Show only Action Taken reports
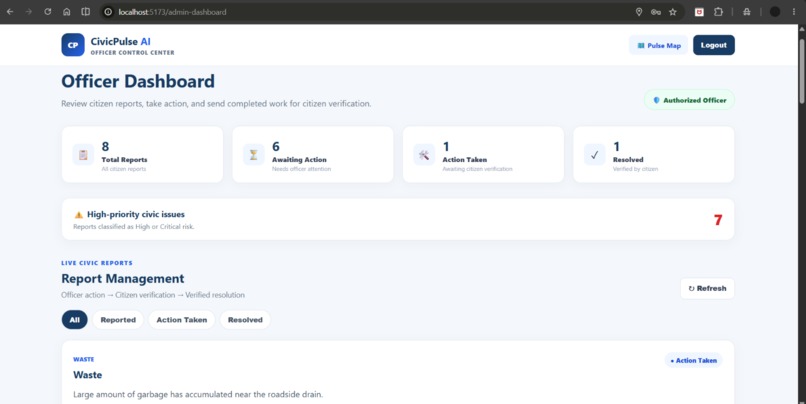Viewport: 806px width, 404px height. (182, 320)
